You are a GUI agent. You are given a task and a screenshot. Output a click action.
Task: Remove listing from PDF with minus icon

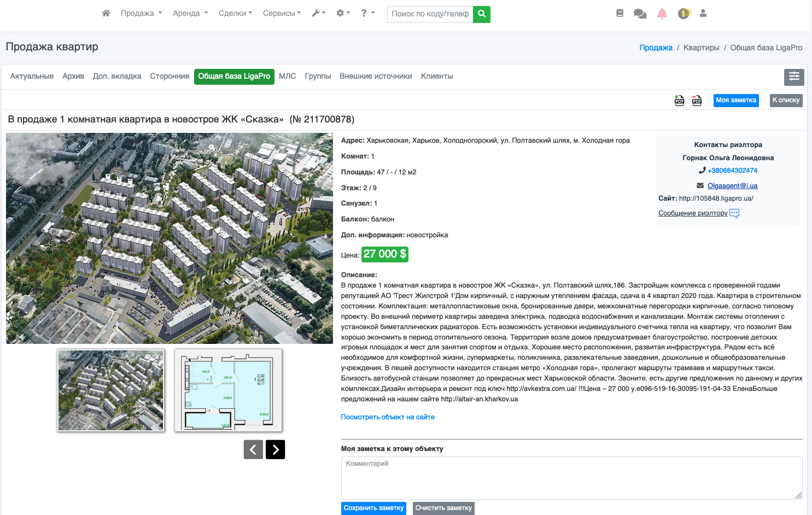click(x=697, y=101)
